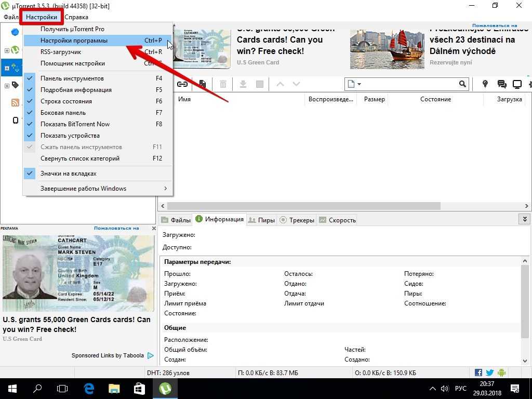Switch to the 'Трекеры' tab
532x399 pixels.
[x=297, y=220]
